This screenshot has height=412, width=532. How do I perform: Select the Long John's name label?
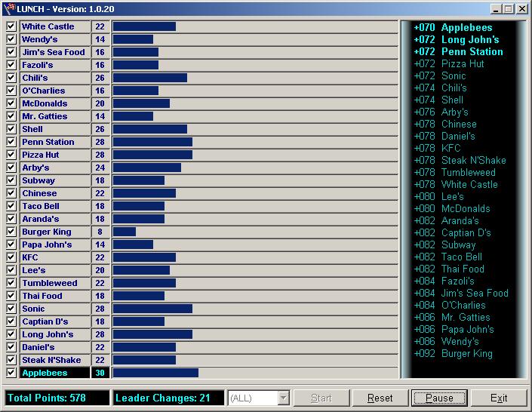click(x=55, y=334)
